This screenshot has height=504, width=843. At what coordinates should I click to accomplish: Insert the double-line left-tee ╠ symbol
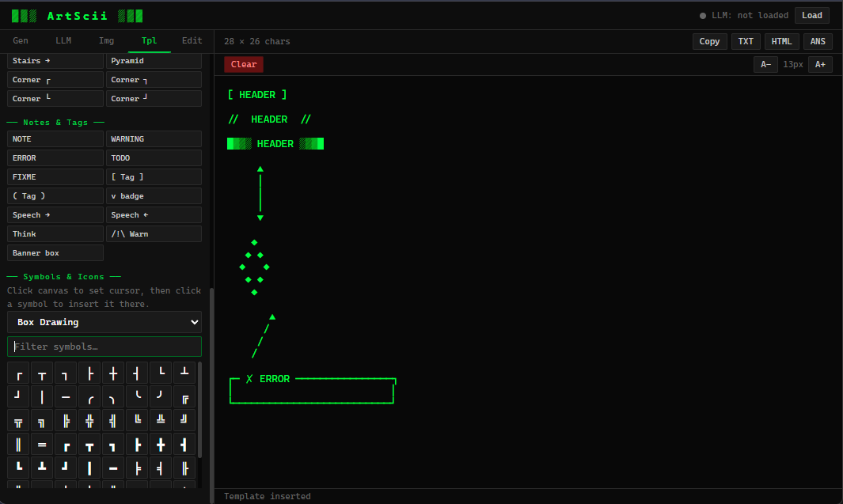click(x=66, y=420)
